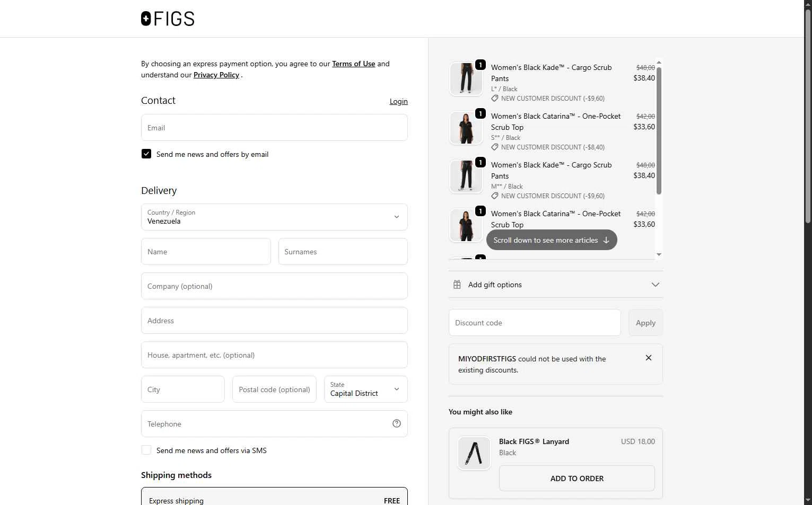Click the discount tag icon under L / Black
Image resolution: width=812 pixels, height=505 pixels.
[495, 99]
